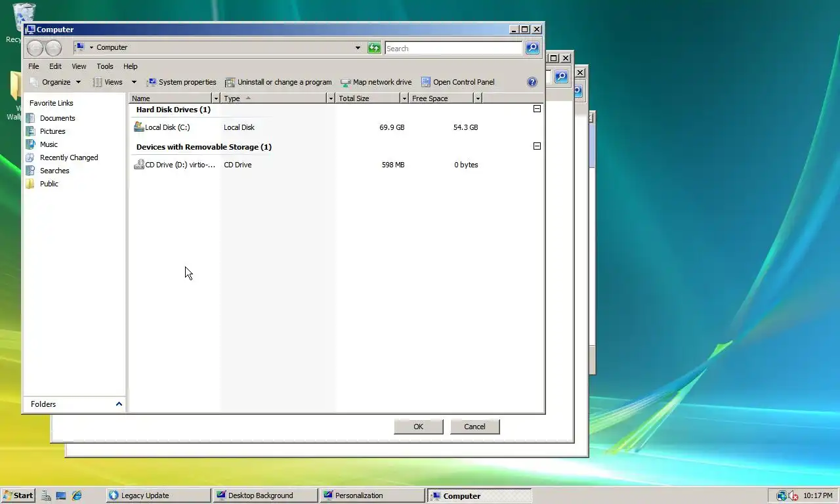The height and width of the screenshot is (504, 840).
Task: Open the address bar breadcrumb arrow before Computer
Action: pos(91,47)
